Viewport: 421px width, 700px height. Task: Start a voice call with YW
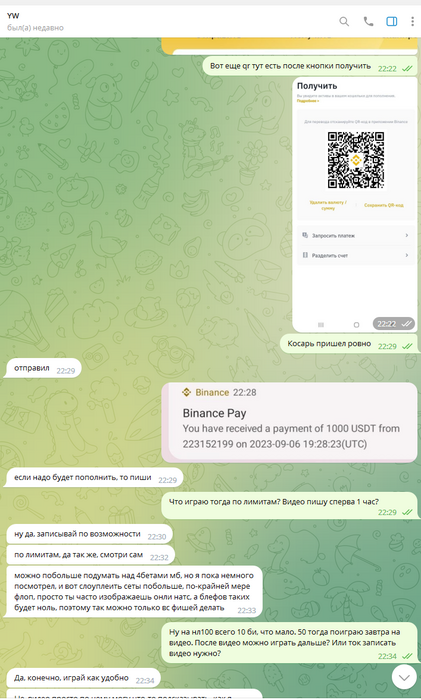368,21
